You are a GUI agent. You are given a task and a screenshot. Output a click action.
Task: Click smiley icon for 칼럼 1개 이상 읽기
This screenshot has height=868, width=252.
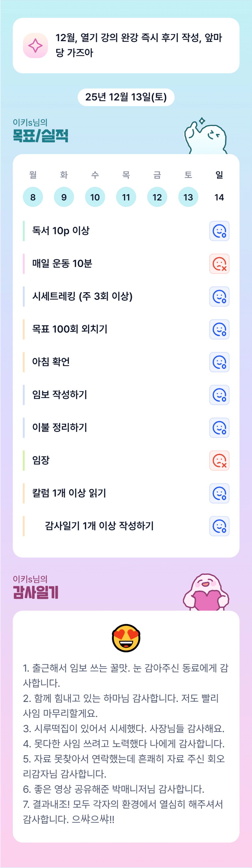(219, 493)
